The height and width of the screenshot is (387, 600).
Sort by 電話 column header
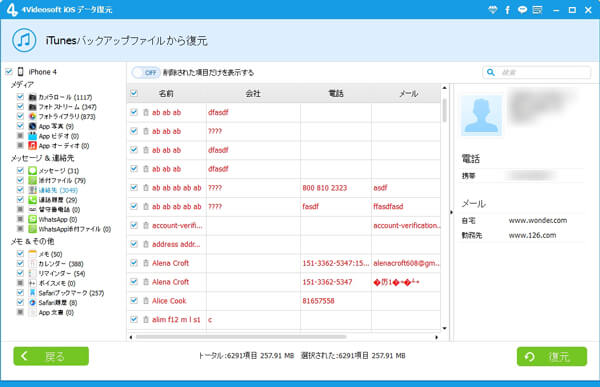point(336,93)
